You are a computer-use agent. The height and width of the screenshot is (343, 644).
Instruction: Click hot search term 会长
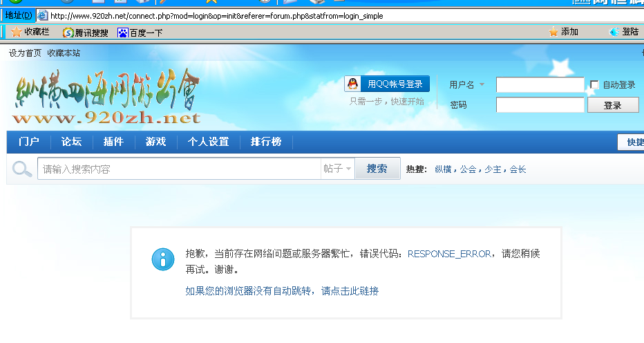pyautogui.click(x=518, y=169)
